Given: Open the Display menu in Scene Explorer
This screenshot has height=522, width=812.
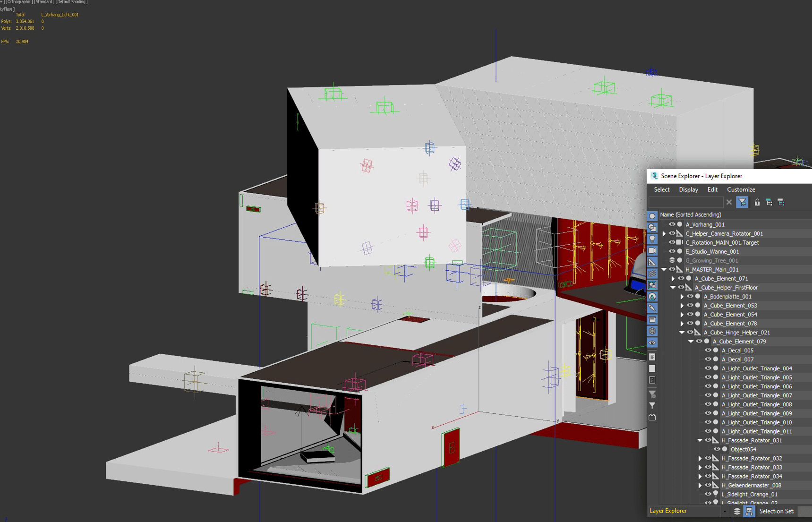Looking at the screenshot, I should click(x=688, y=189).
